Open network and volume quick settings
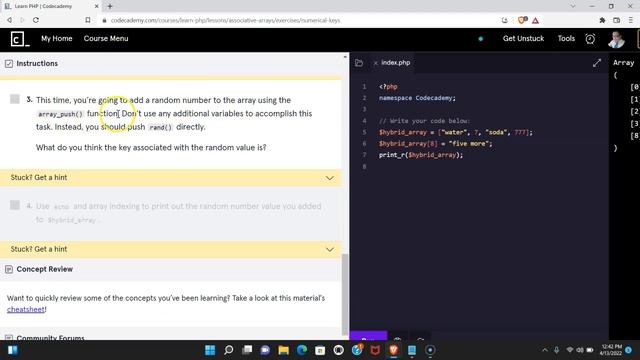Image resolution: width=640 pixels, height=360 pixels. click(x=580, y=350)
